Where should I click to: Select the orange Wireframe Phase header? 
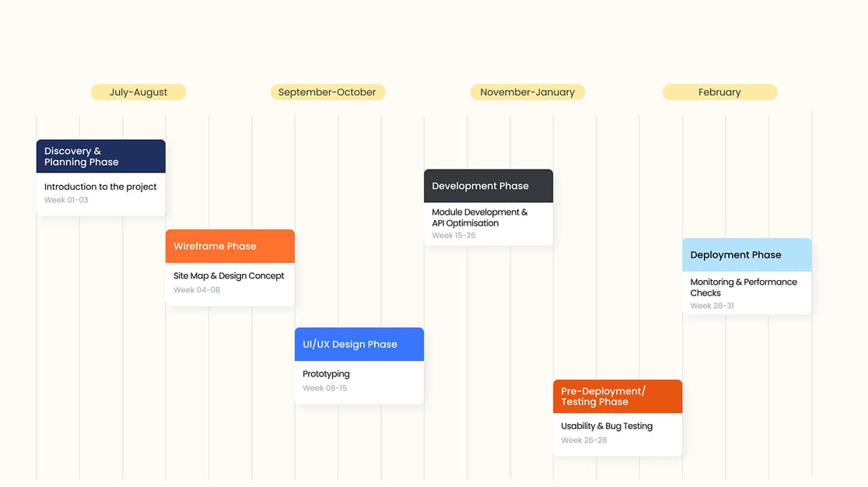point(229,247)
